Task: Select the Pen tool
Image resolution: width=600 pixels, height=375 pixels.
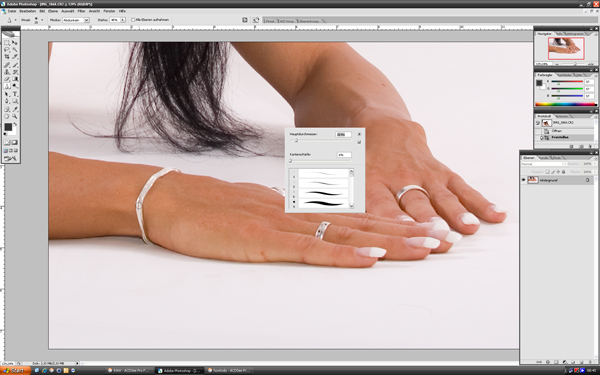Action: [7, 101]
